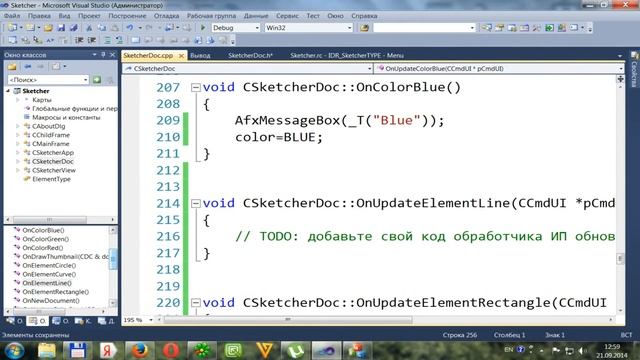Click the Back arrow in class view toolbar
Screen dimensions: 640x360
tap(27, 67)
